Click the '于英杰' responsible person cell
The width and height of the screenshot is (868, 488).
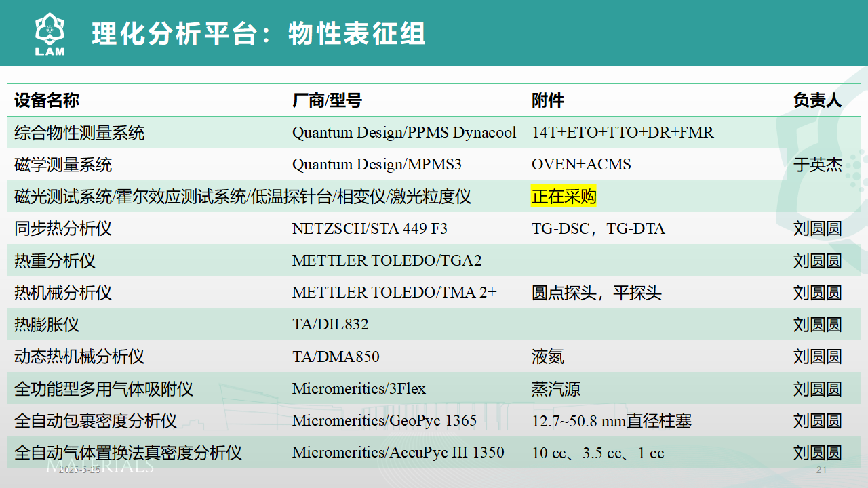click(x=818, y=165)
